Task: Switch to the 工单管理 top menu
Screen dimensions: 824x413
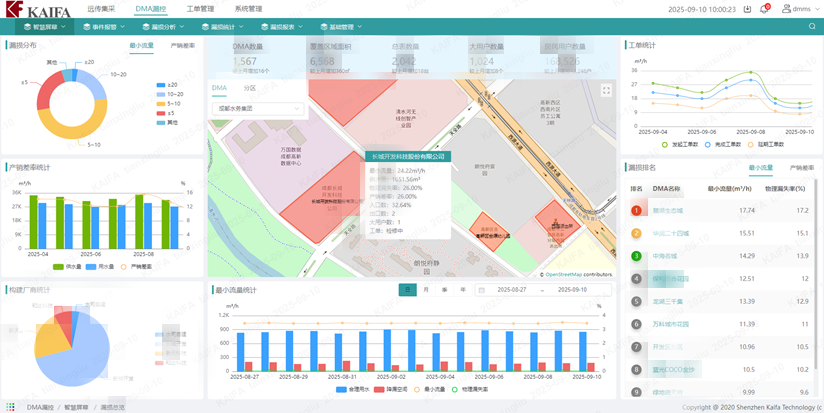Action: coord(200,9)
